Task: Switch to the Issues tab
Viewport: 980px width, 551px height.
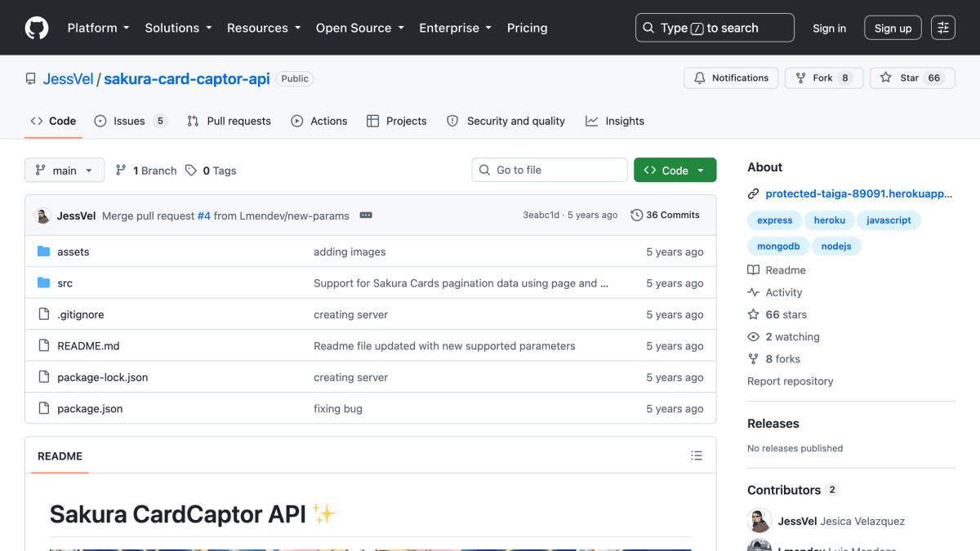Action: [131, 121]
